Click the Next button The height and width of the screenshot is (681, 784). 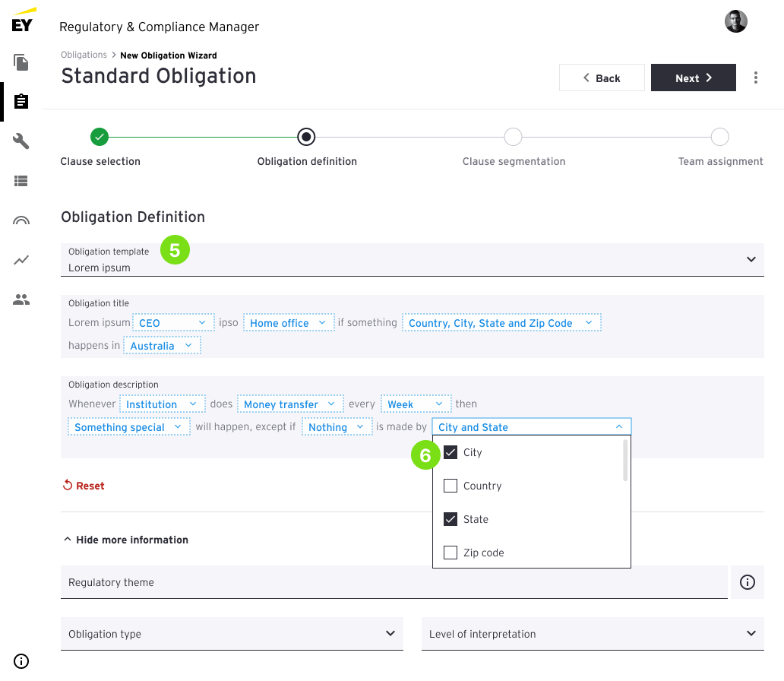click(x=693, y=78)
